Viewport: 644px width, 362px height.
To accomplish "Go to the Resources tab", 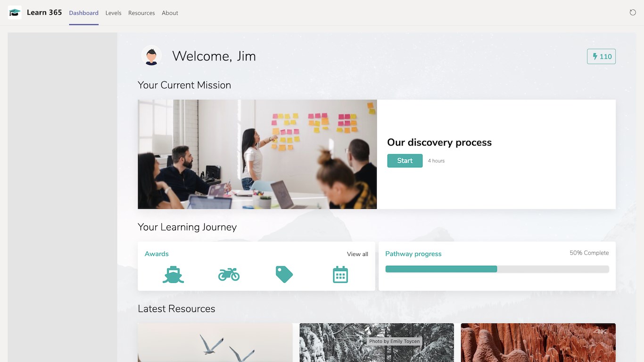I will point(141,13).
